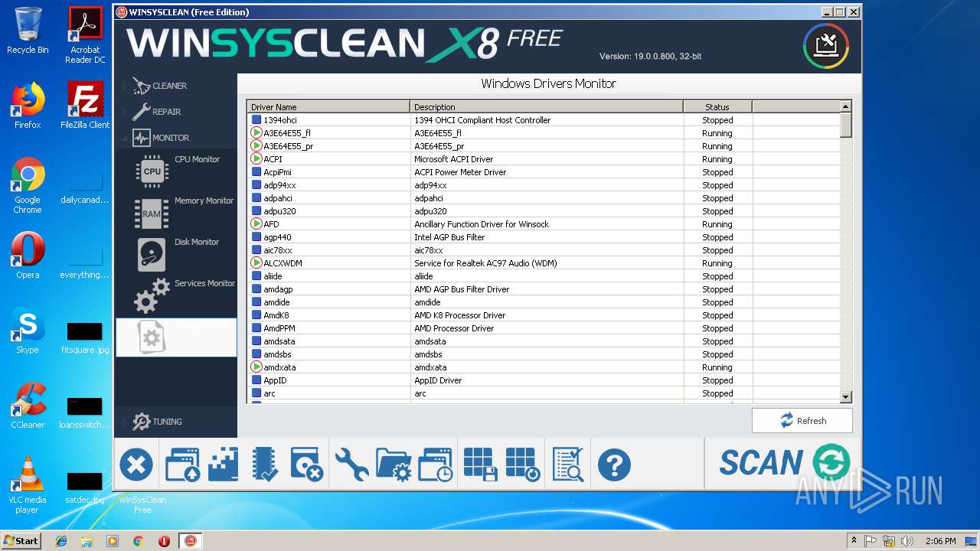This screenshot has height=551, width=980.
Task: Open the Skype desktop shortcut
Action: click(28, 331)
